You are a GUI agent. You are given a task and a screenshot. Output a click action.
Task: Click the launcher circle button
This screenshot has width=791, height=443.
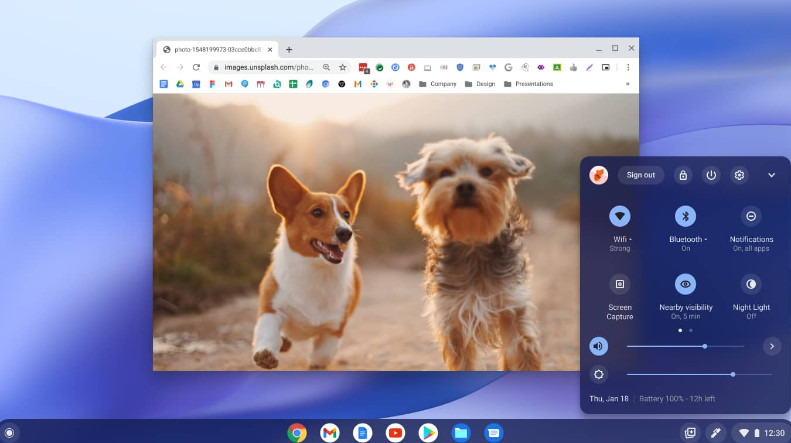(x=9, y=432)
